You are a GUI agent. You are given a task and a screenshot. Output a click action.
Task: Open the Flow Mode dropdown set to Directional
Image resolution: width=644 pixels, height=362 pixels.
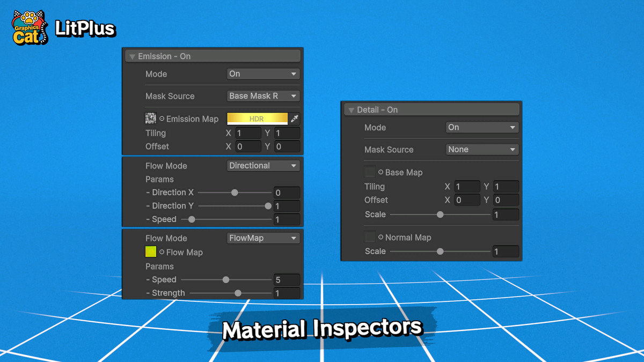pyautogui.click(x=263, y=166)
